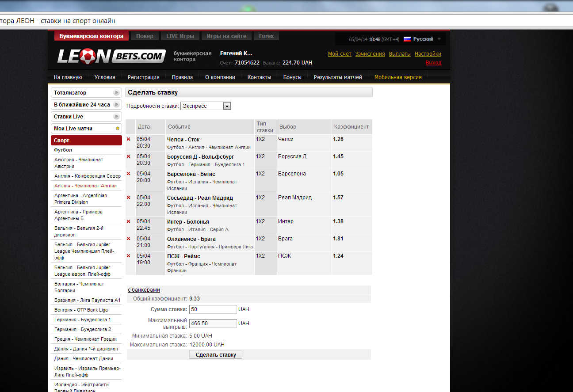Screen dimensions: 573x392
Task: Open the Игры на сайте tab
Action: 227,36
